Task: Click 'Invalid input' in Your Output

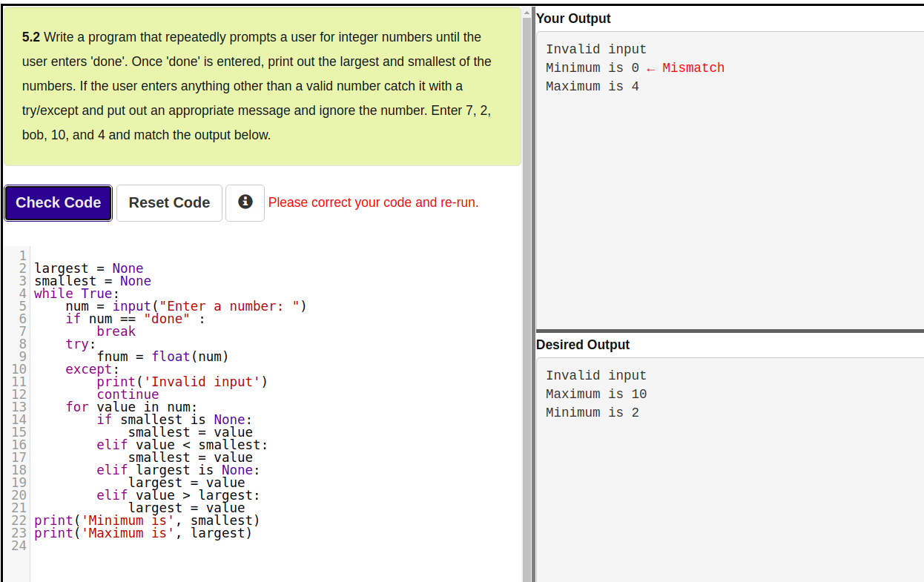Action: pyautogui.click(x=596, y=50)
